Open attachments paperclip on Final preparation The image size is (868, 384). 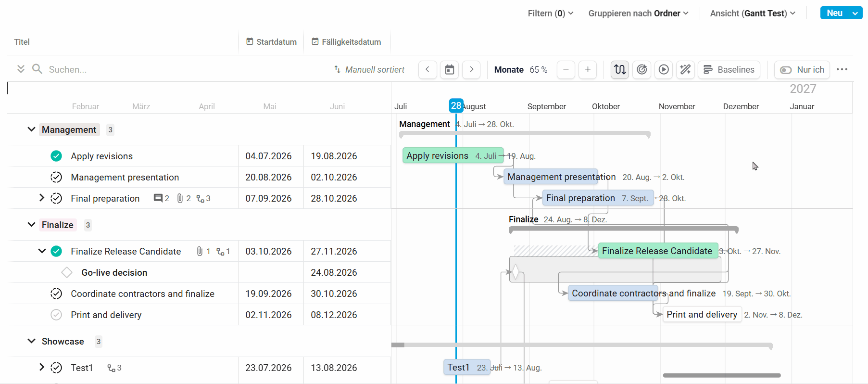pos(180,198)
